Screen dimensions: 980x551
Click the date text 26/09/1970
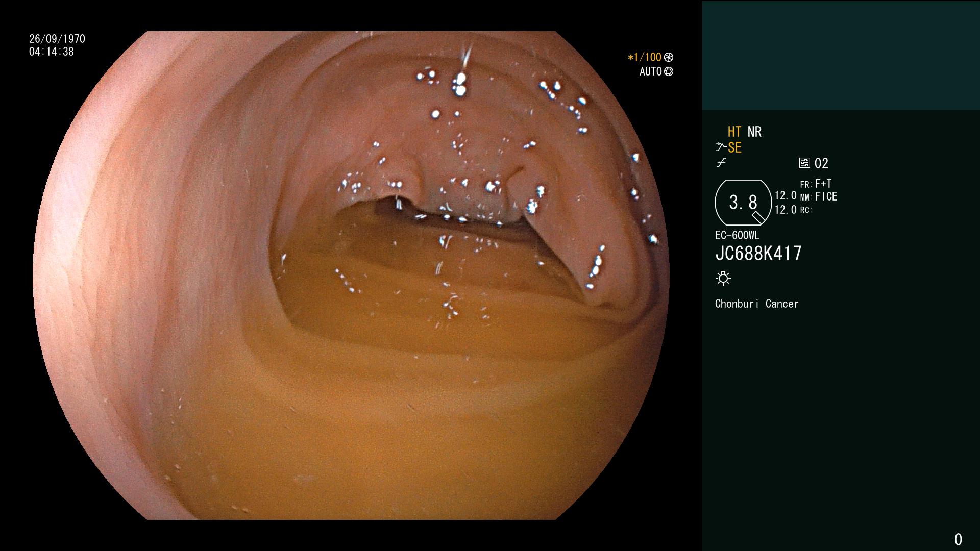57,39
